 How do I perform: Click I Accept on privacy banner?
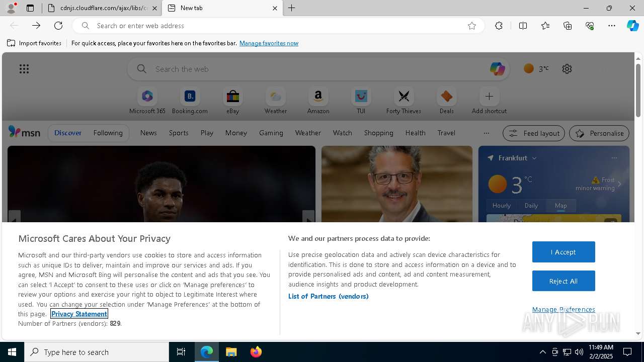(x=563, y=252)
